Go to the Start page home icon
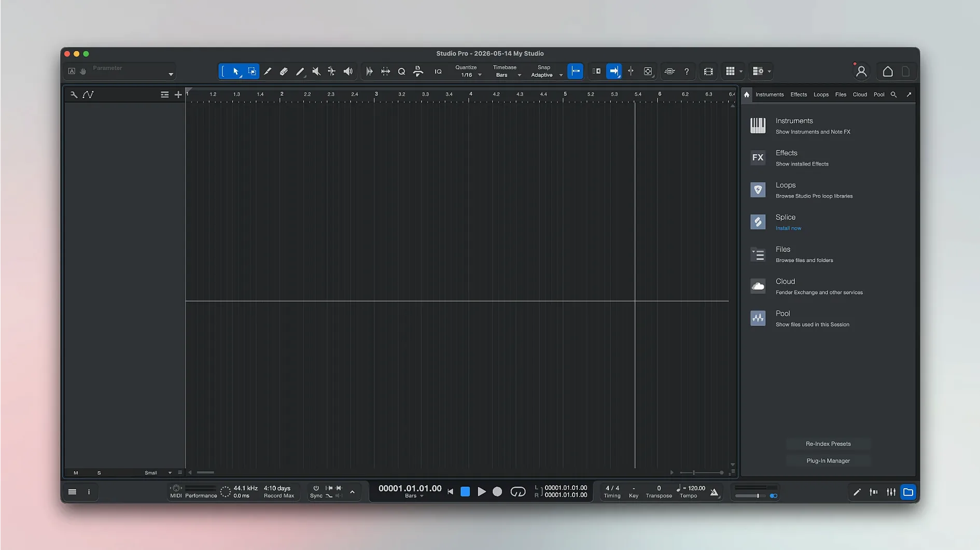 [x=888, y=72]
